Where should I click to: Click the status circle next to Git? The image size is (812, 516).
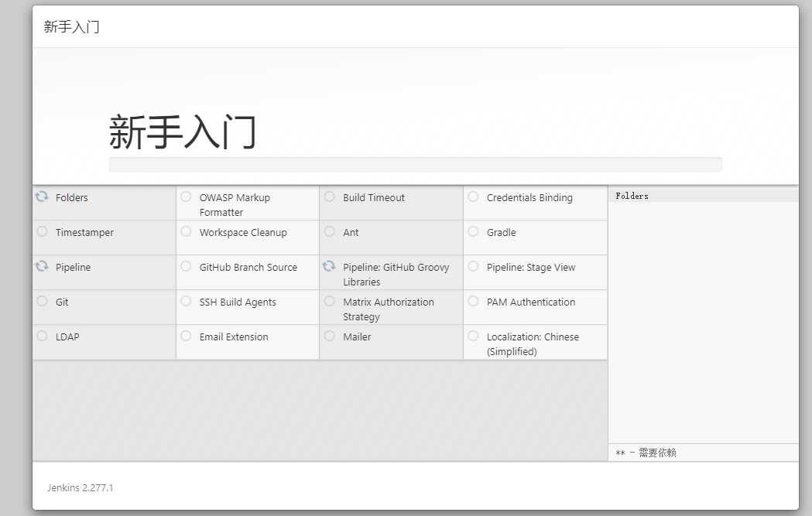(x=42, y=301)
